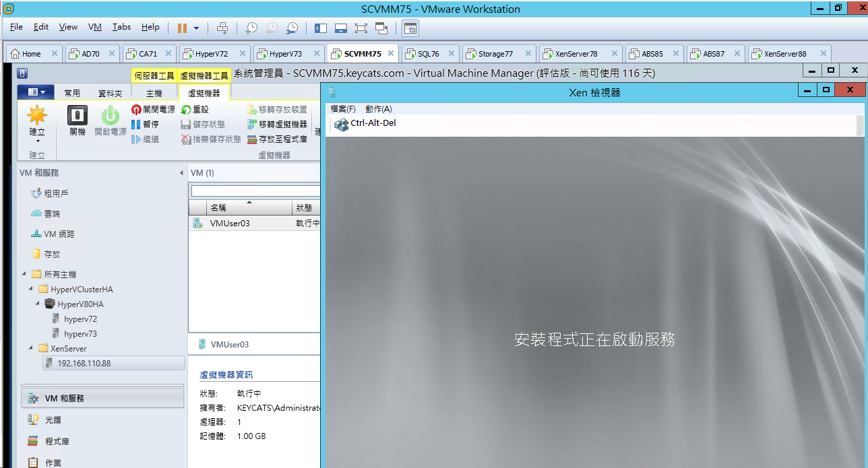
Task: Toggle the thumbnail bar icon
Action: (340, 28)
